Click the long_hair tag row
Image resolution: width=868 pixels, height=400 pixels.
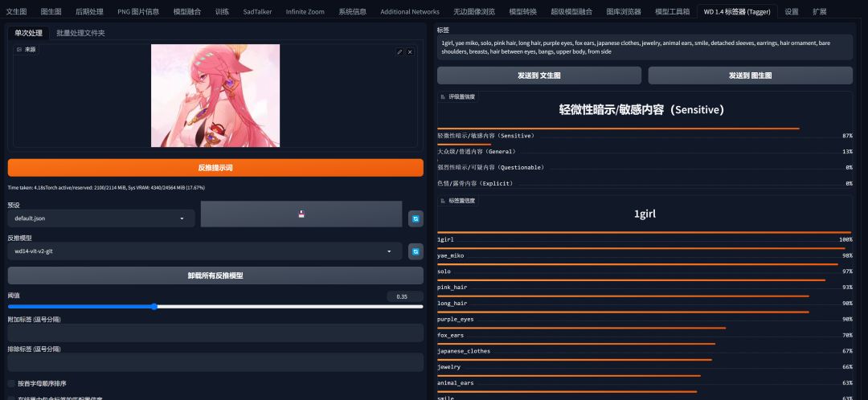pos(645,300)
